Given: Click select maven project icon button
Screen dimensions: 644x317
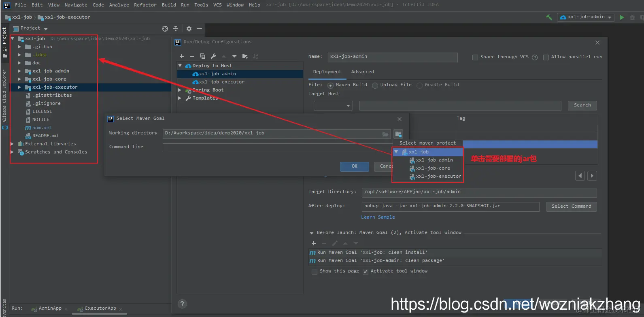Looking at the screenshot, I should click(x=398, y=134).
